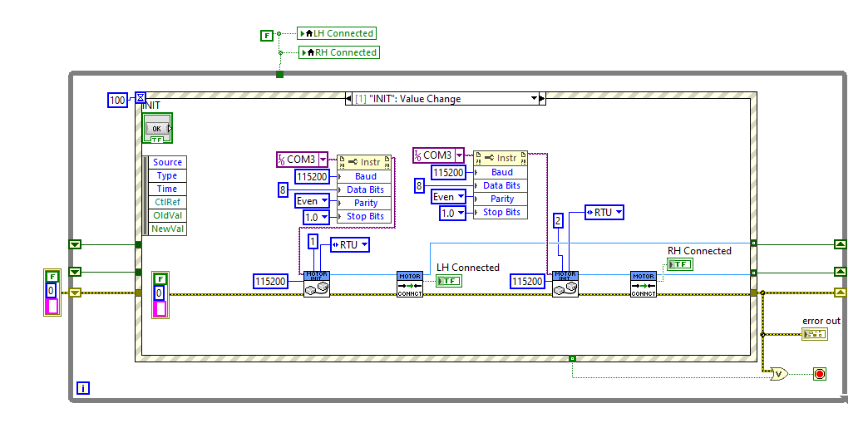This screenshot has width=868, height=423.
Task: Click the loop stop condition terminal
Action: [x=820, y=374]
